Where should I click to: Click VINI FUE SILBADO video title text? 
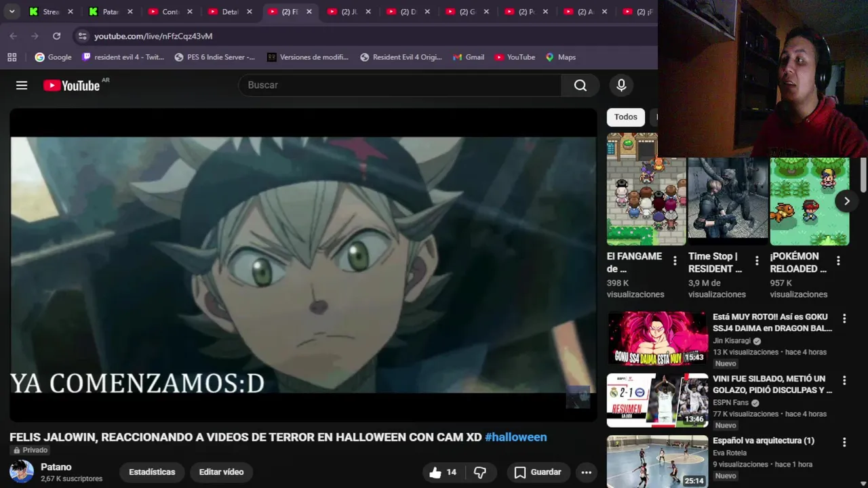772,384
